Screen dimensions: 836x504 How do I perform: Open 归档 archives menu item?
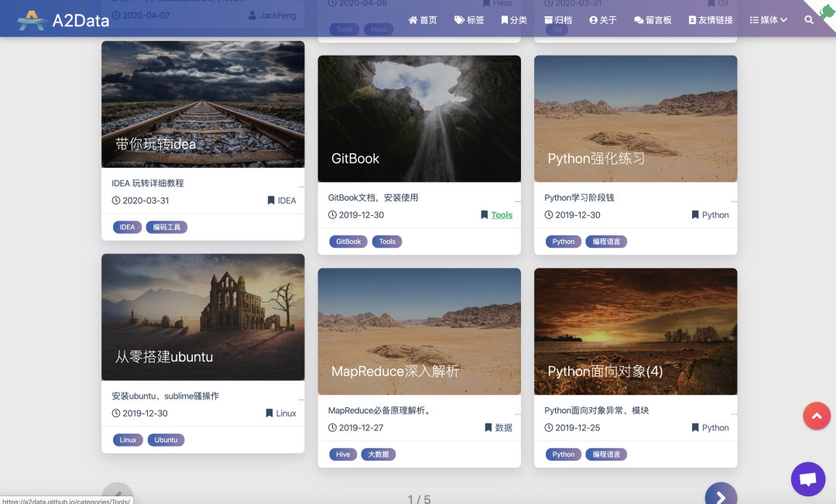click(558, 19)
